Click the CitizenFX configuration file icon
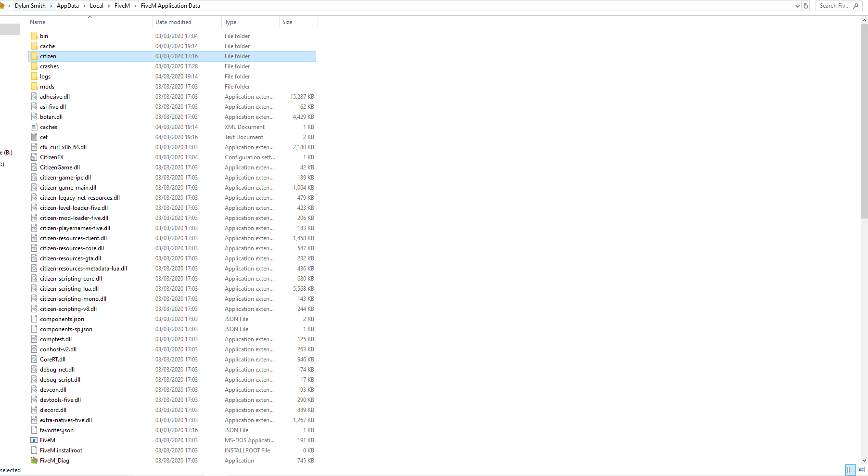Image resolution: width=868 pixels, height=476 pixels. click(x=34, y=157)
